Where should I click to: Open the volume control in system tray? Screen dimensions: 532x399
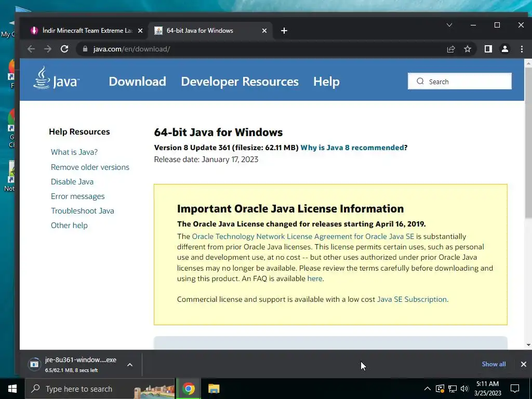pyautogui.click(x=464, y=389)
